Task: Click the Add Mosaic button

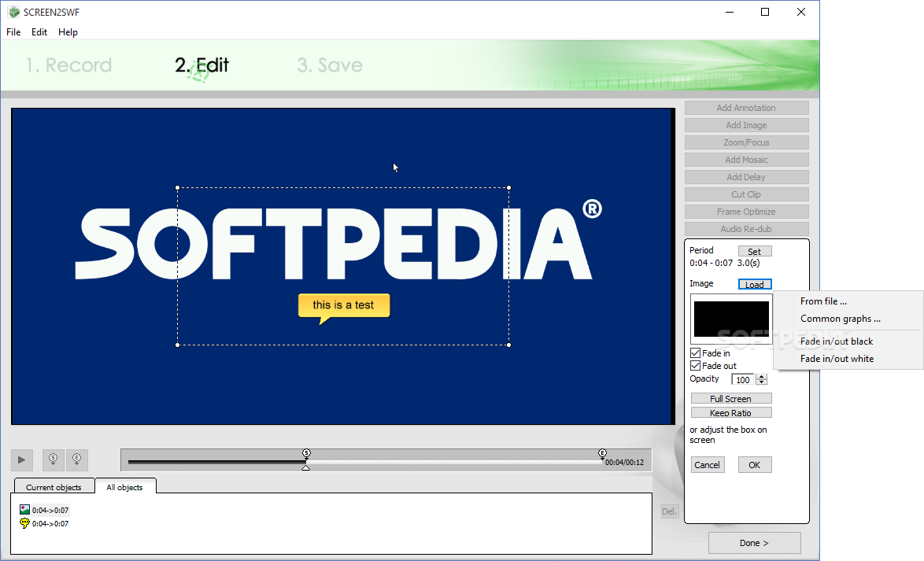Action: 746,160
